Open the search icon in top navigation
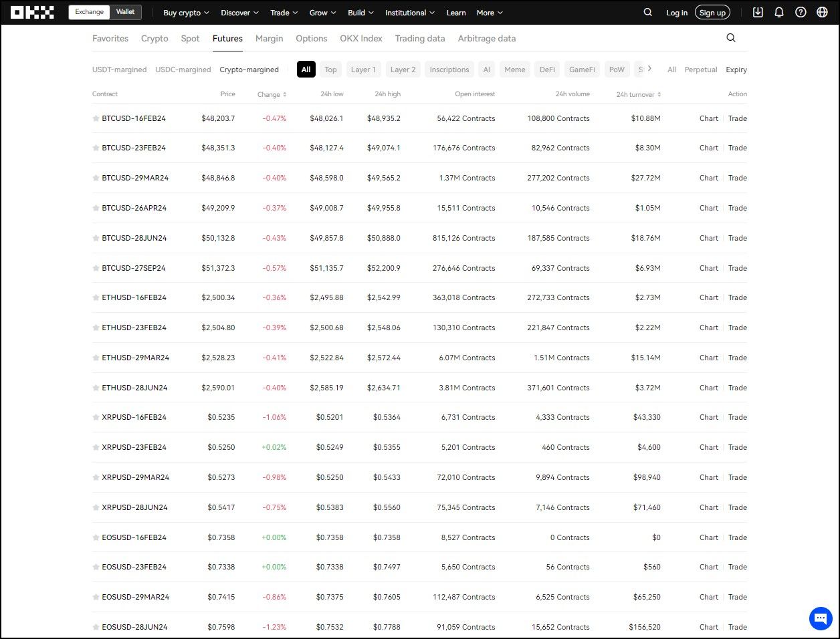 647,12
